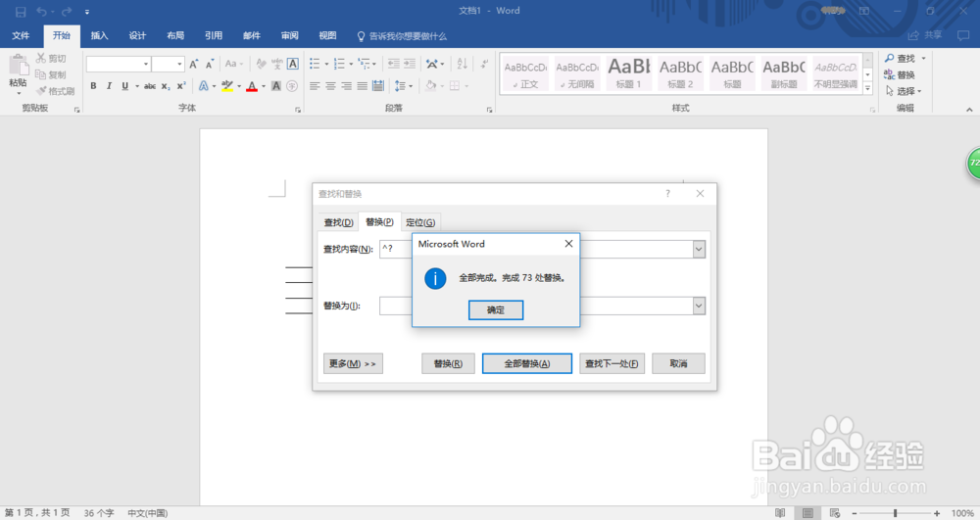
Task: Decrease font size with shrink-font icon
Action: (210, 64)
